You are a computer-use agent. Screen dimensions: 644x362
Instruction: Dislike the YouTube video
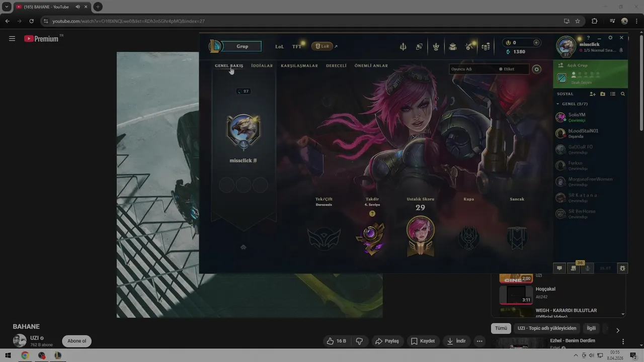point(359,341)
